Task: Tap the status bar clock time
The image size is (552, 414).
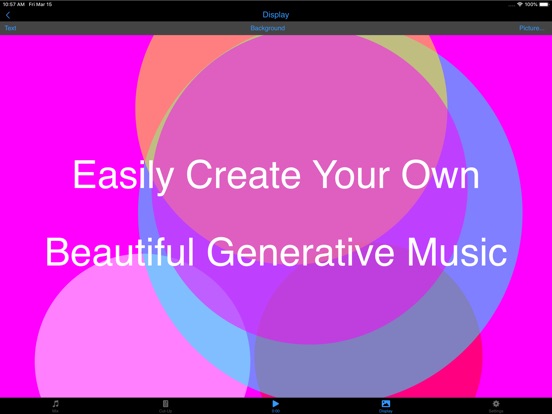Action: click(13, 4)
